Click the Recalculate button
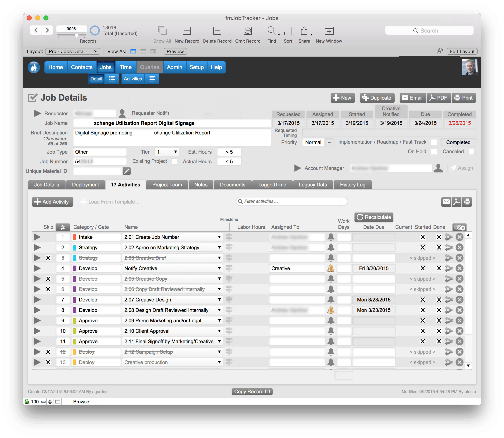The width and height of the screenshot is (504, 438). coord(374,217)
